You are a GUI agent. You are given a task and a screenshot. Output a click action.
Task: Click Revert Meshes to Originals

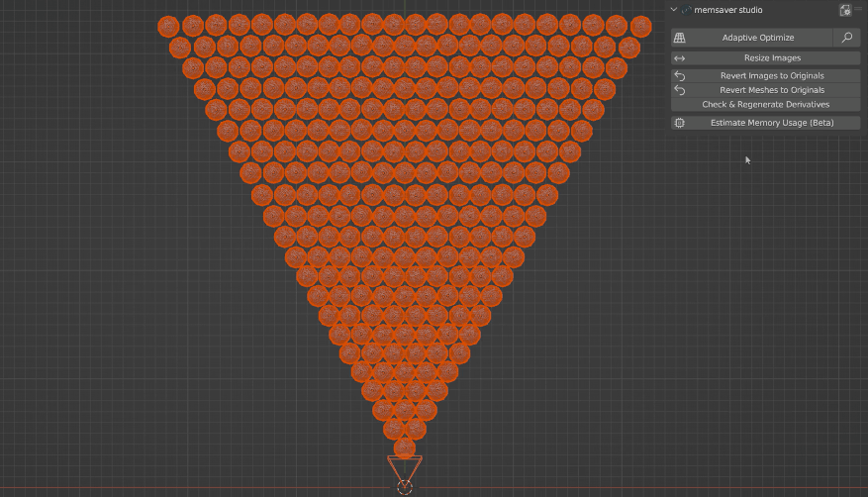click(766, 90)
